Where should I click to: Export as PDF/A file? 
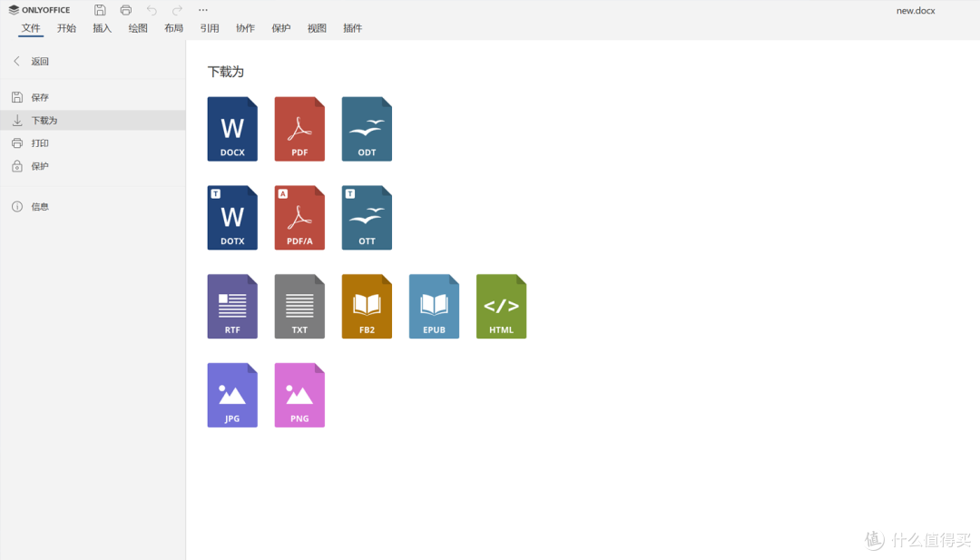tap(299, 218)
